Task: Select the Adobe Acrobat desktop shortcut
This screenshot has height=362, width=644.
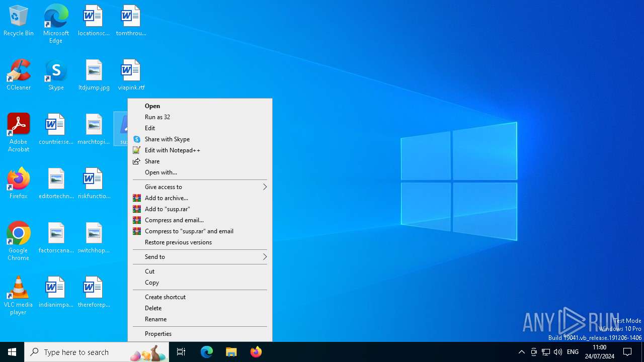Action: tap(19, 132)
